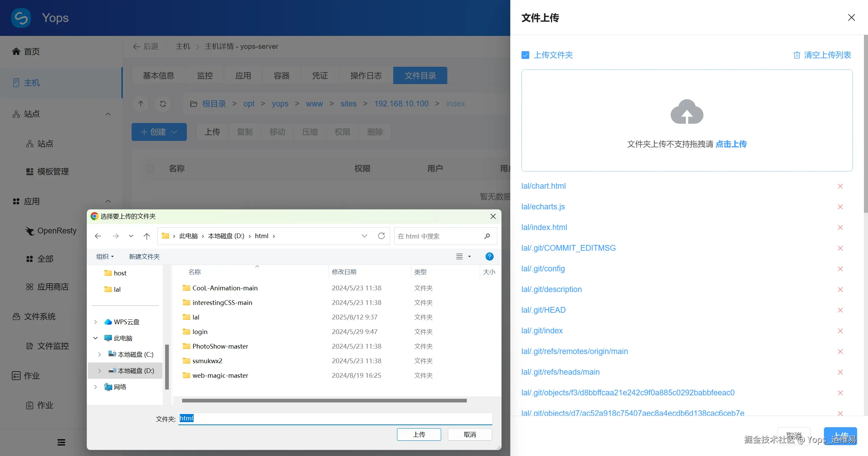Click the search magnifier in dialog
Image resolution: width=868 pixels, height=456 pixels.
click(487, 236)
